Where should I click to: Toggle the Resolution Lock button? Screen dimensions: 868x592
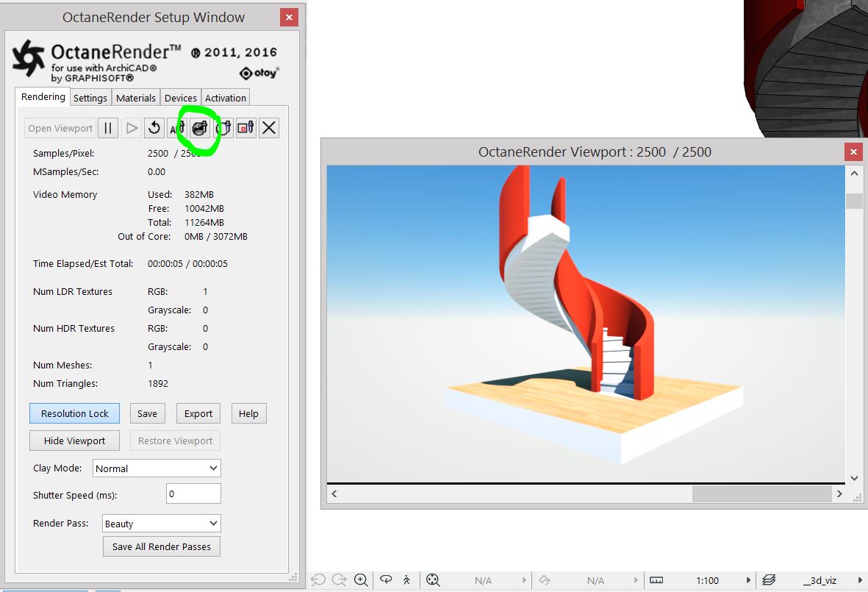pos(75,414)
